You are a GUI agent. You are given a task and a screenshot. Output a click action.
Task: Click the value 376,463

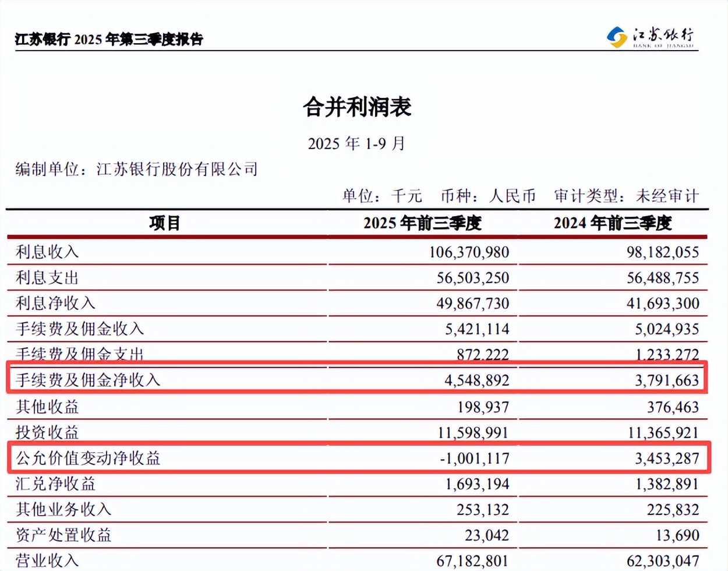click(x=673, y=407)
